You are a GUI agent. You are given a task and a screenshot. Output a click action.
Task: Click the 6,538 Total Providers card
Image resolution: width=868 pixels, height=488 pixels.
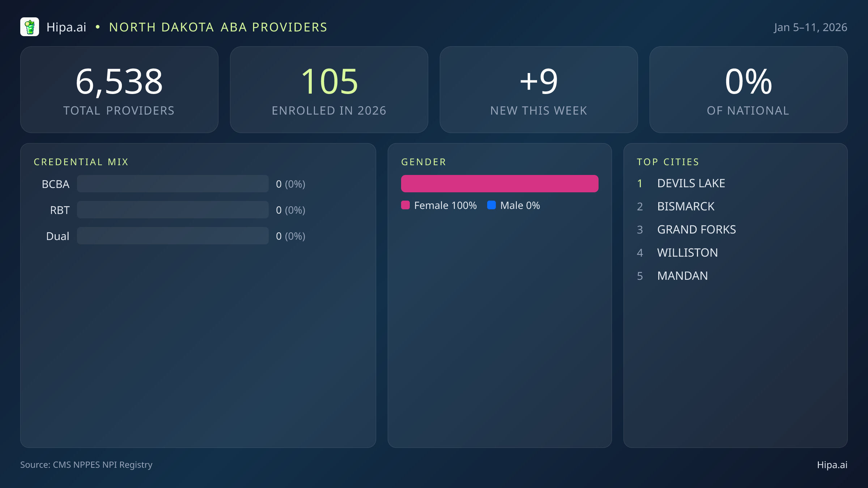coord(119,90)
